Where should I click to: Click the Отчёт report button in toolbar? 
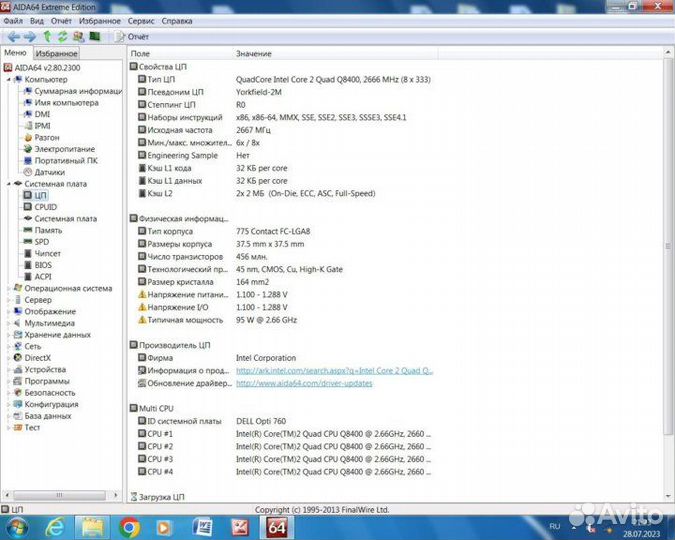(137, 36)
